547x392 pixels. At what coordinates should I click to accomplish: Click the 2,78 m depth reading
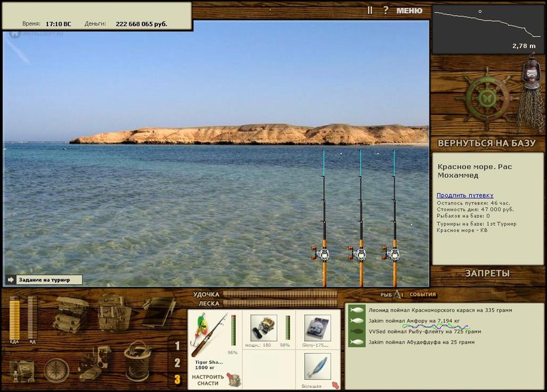click(x=524, y=46)
